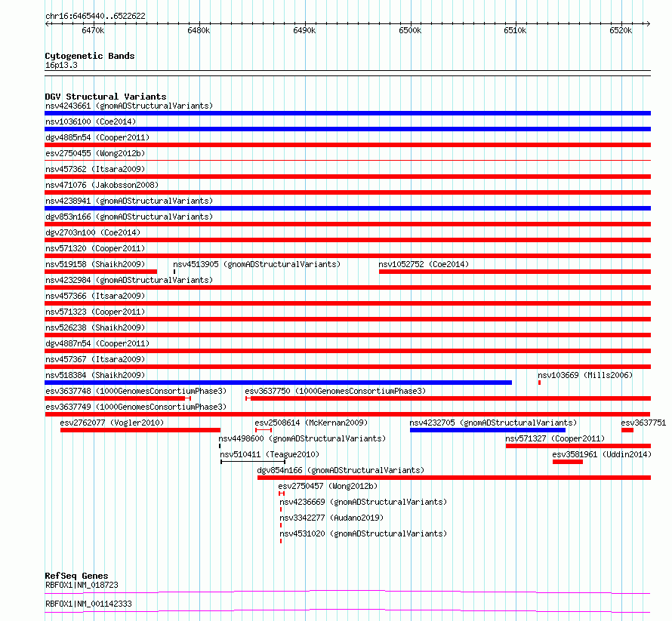Open the esv3637748 1000Genomes variant label
The width and height of the screenshot is (672, 621).
point(136,391)
